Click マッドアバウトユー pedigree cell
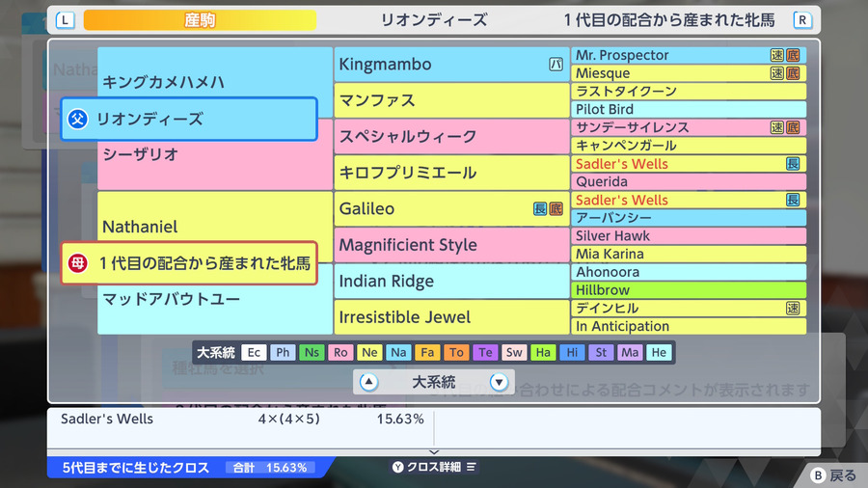 click(x=215, y=310)
